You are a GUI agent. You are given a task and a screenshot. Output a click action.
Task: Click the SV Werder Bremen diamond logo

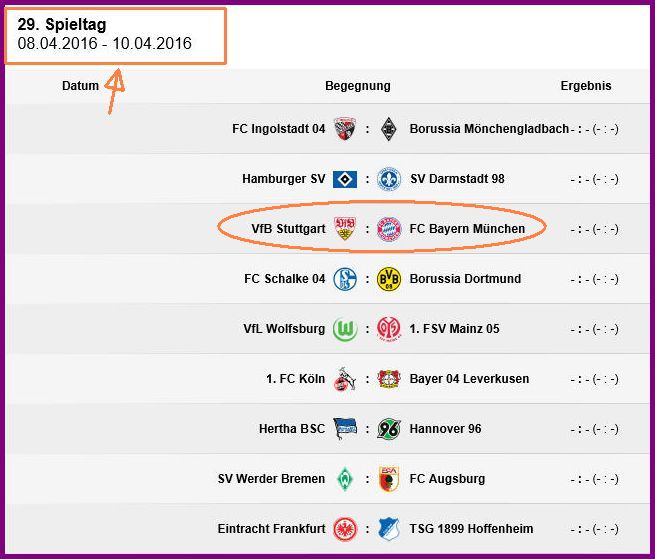coord(345,479)
